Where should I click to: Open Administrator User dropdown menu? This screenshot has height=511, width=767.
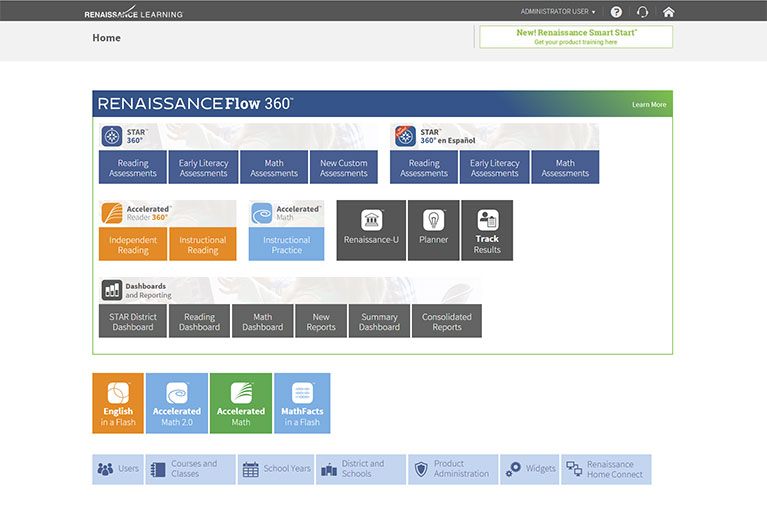pyautogui.click(x=558, y=11)
